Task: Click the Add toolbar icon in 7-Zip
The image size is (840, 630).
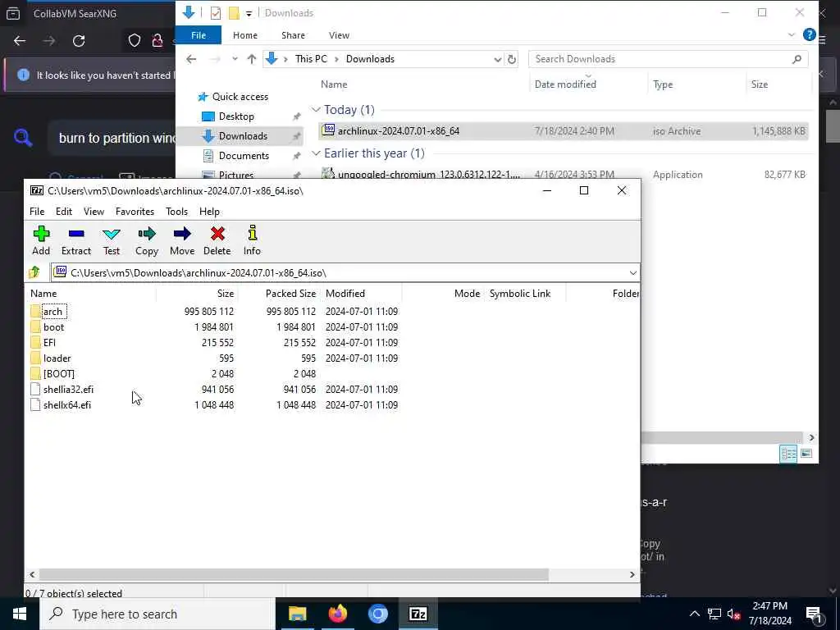Action: [41, 240]
